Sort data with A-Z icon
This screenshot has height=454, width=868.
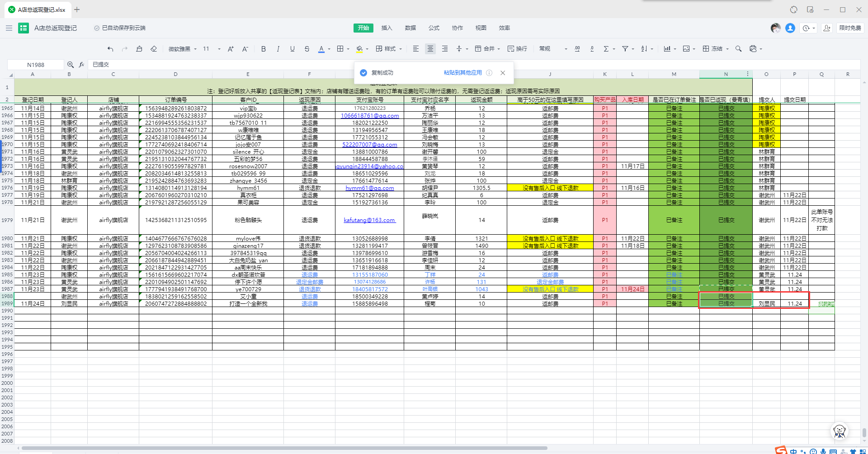coord(644,49)
